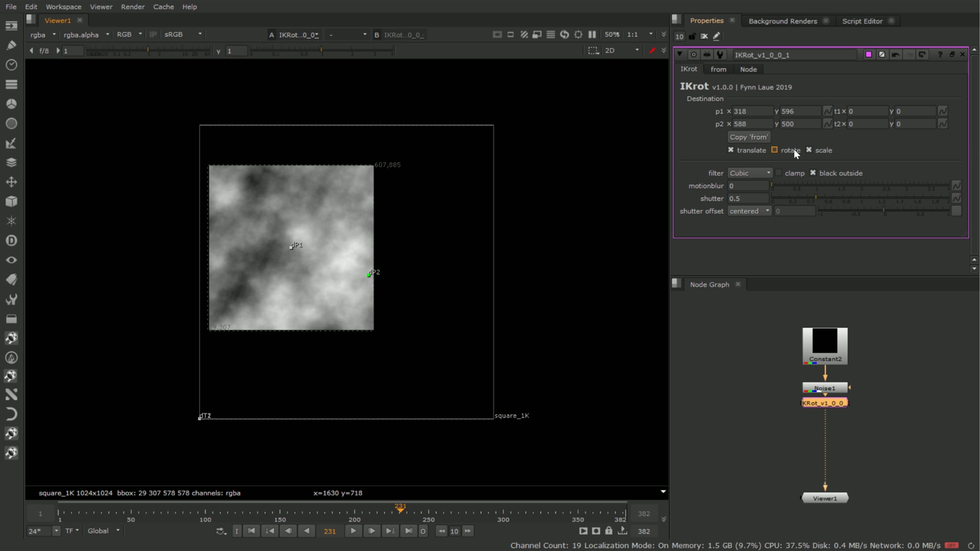The image size is (980, 551).
Task: Open the Time (clock) tools menu
Action: point(11,64)
